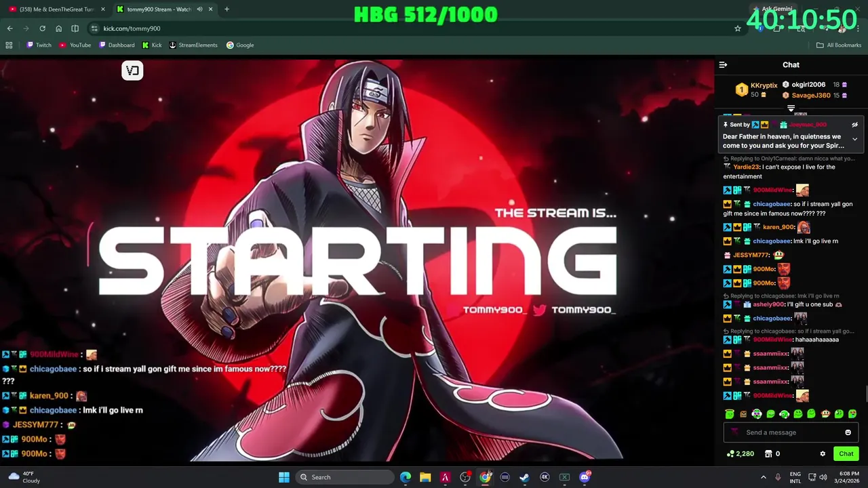Close the tommy900 Stream tab
The width and height of the screenshot is (868, 488).
pyautogui.click(x=211, y=9)
